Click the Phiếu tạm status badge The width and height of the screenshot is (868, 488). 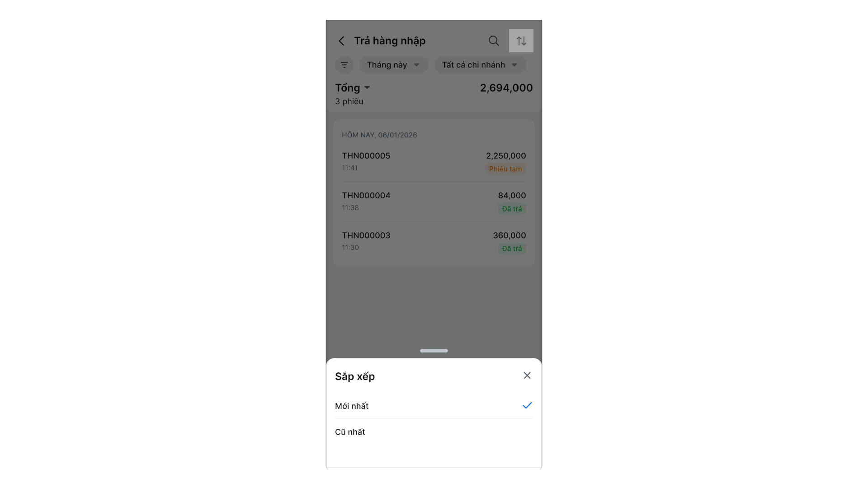(505, 169)
